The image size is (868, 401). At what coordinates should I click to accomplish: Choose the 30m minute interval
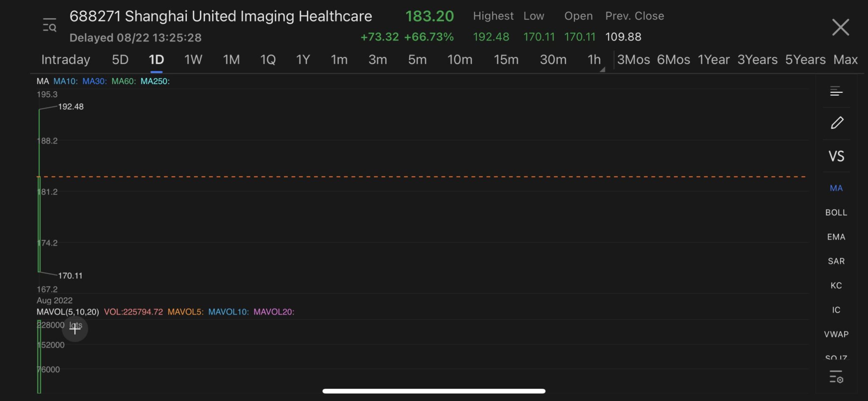click(553, 60)
